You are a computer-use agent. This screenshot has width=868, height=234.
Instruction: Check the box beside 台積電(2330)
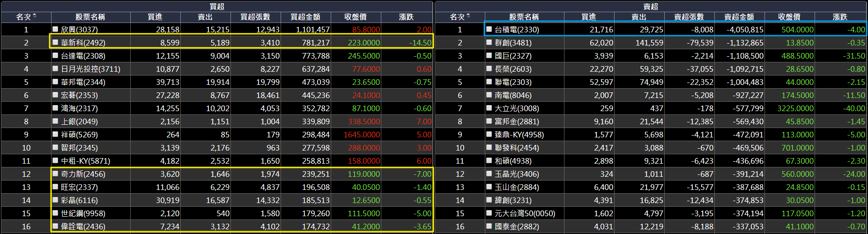coord(489,29)
